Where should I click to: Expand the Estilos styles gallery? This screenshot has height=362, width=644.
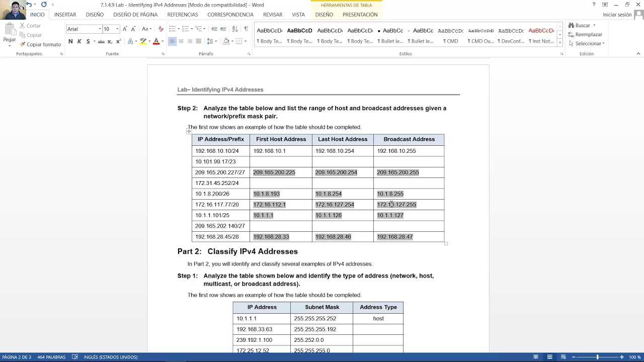pos(560,43)
